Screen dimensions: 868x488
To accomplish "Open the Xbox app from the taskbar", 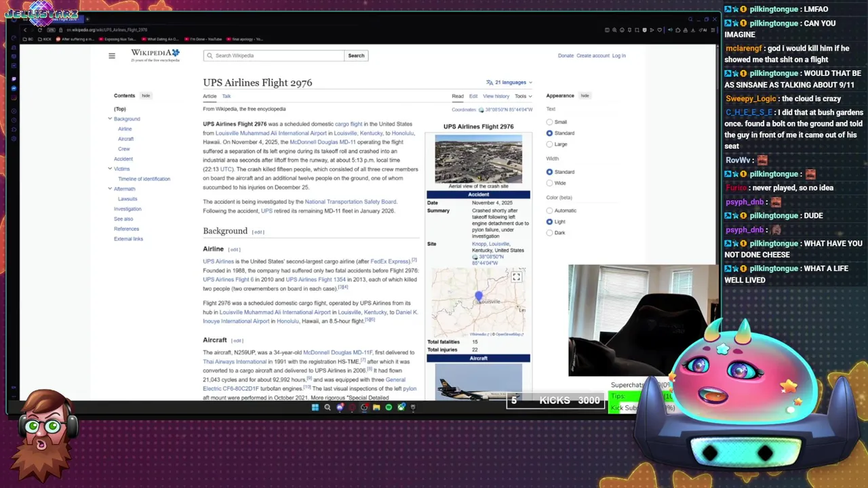I will point(401,407).
